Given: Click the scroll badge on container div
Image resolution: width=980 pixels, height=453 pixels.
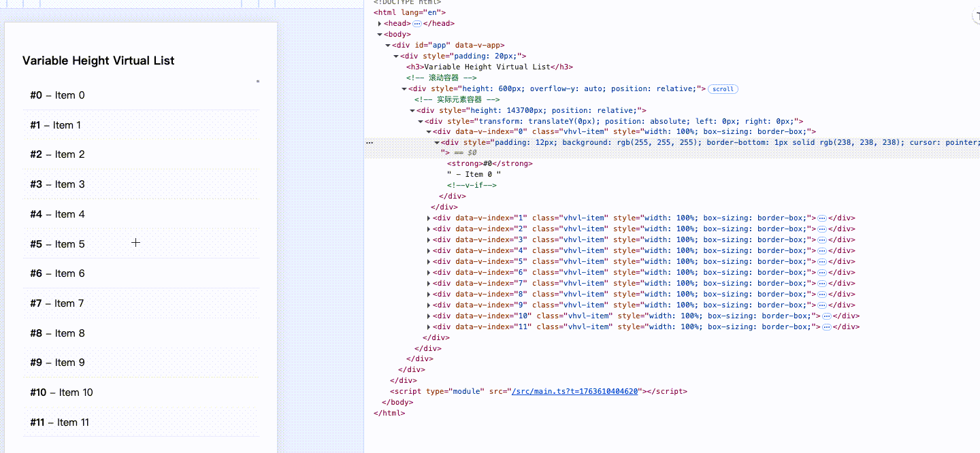Looking at the screenshot, I should tap(723, 89).
